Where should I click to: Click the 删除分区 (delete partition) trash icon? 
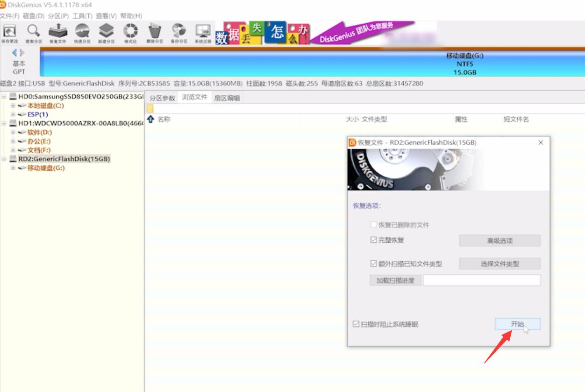(155, 34)
